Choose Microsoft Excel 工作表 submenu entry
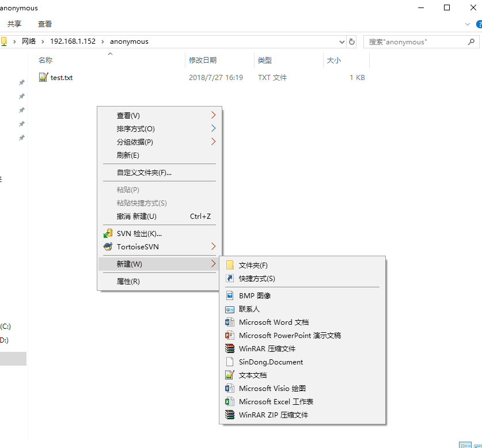The height and width of the screenshot is (448, 482). coord(302,401)
